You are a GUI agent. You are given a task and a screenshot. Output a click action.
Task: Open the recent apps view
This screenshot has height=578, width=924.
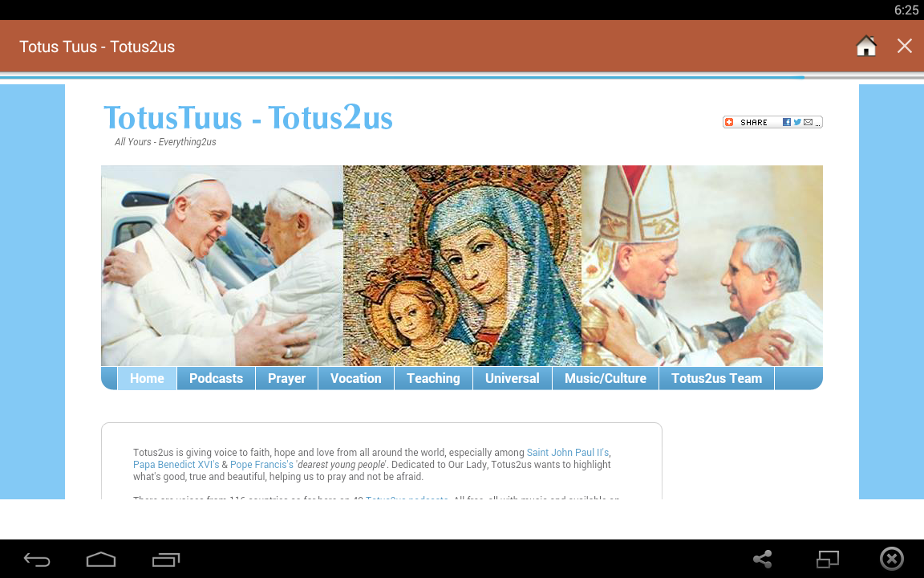tap(165, 559)
